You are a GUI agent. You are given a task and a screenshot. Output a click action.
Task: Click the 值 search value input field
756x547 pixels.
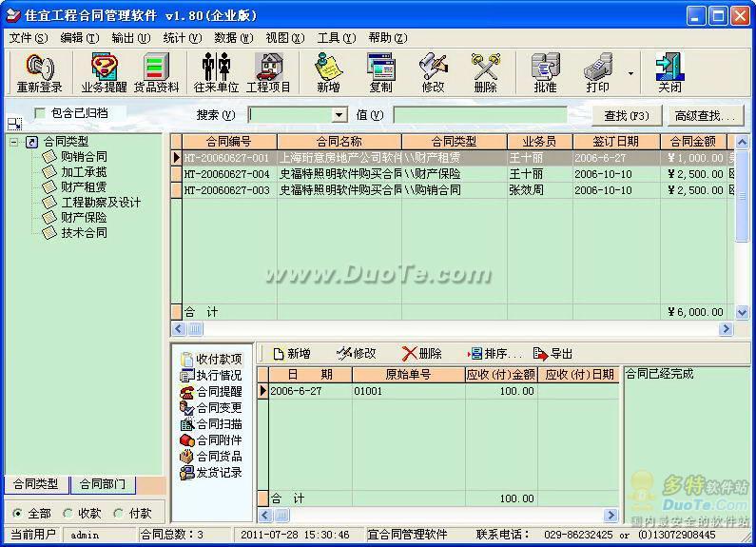point(480,115)
